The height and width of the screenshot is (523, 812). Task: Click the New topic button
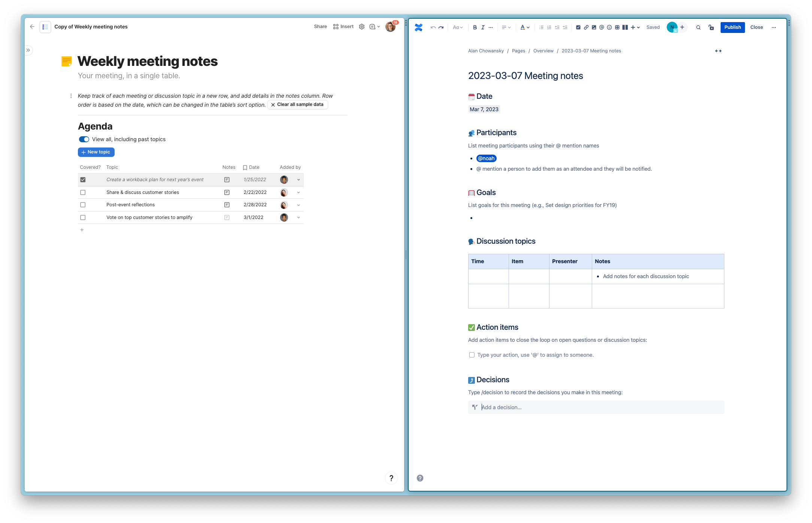pos(96,152)
